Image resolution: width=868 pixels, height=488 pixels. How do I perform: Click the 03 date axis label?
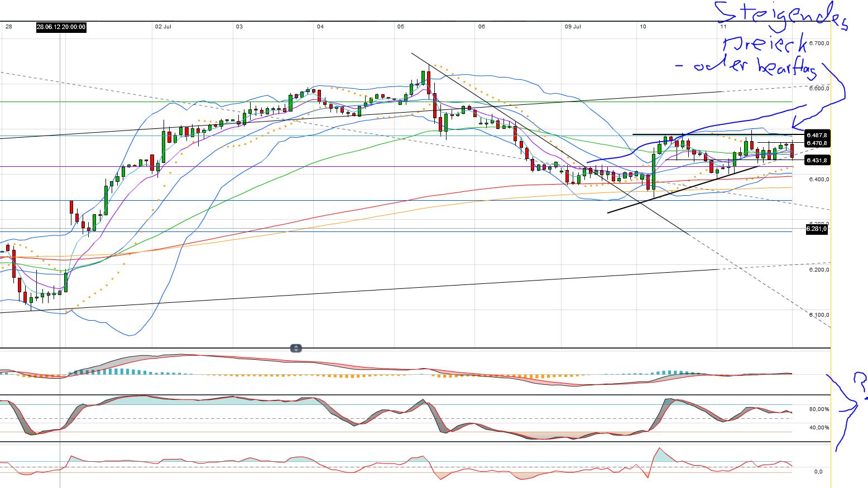tap(239, 27)
